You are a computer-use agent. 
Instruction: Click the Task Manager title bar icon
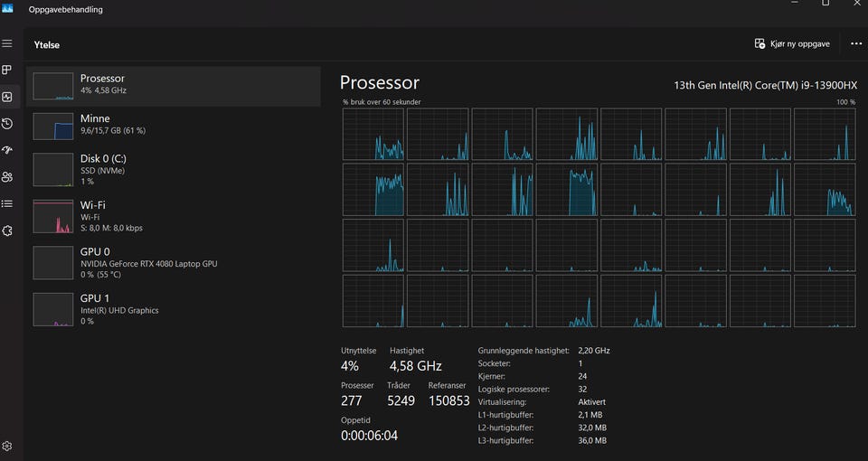coord(7,8)
